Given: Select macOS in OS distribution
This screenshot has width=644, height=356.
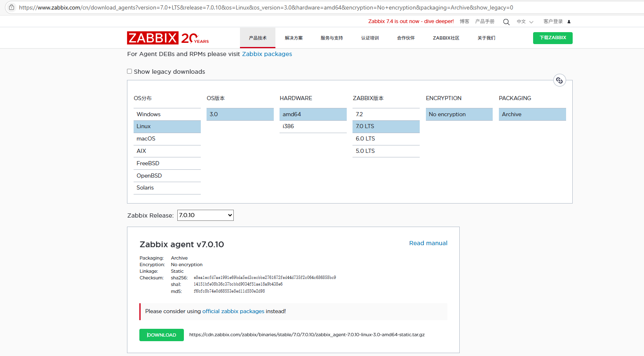Looking at the screenshot, I should coord(167,139).
